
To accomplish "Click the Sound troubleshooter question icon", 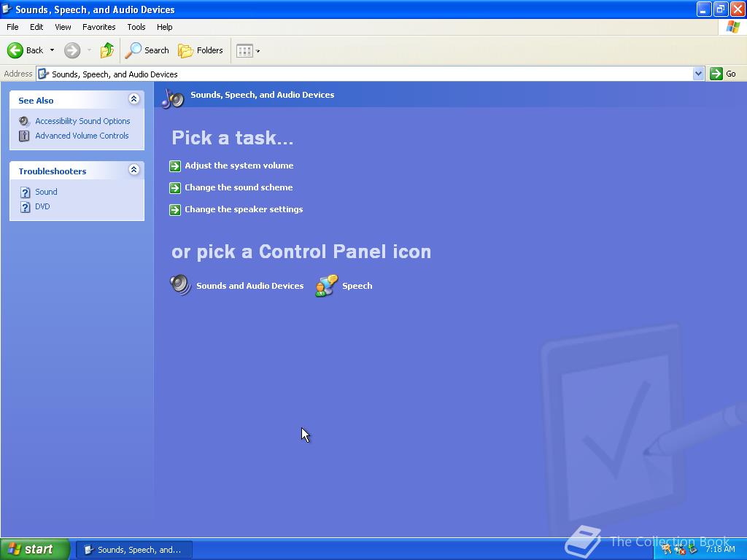I will (x=26, y=192).
